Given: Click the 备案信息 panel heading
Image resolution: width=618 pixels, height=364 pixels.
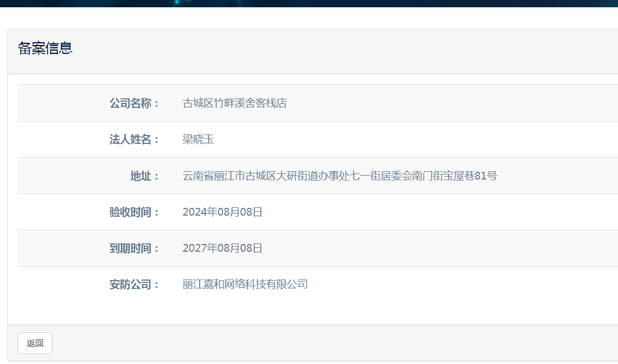Looking at the screenshot, I should 45,48.
